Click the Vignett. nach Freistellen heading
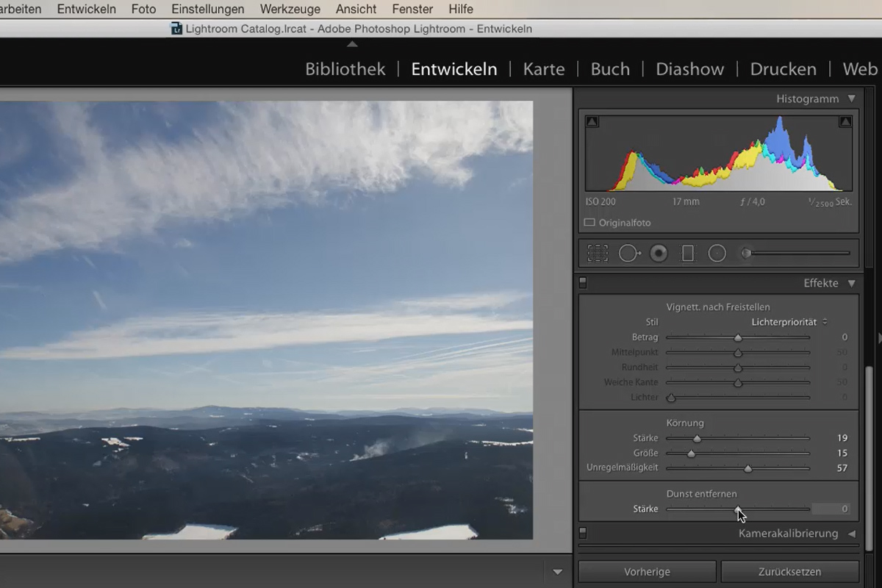 point(718,307)
